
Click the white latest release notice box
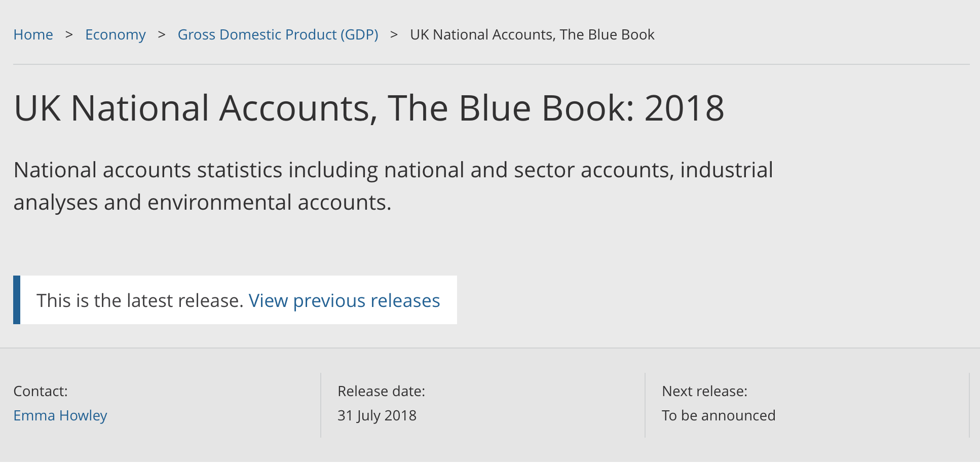pyautogui.click(x=235, y=300)
